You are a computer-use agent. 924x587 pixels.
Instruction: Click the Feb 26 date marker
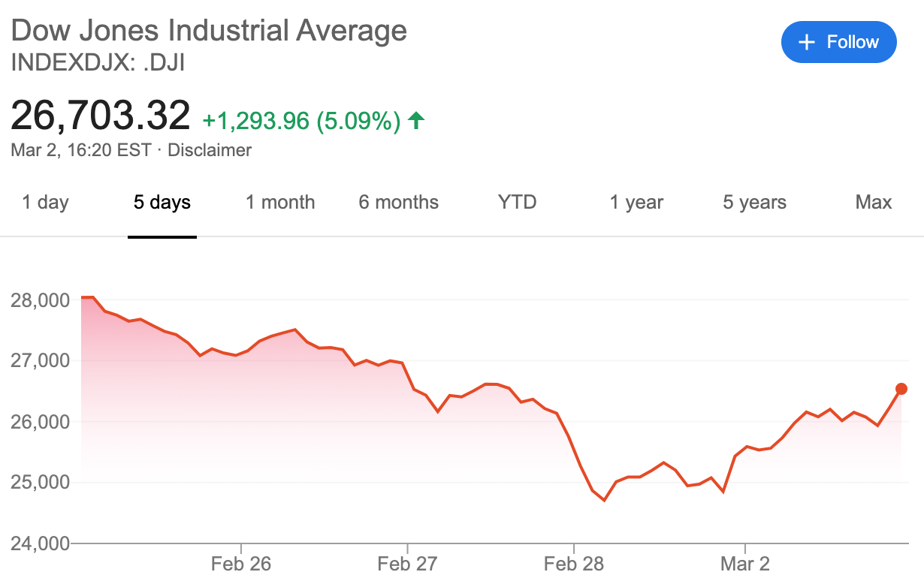click(242, 563)
